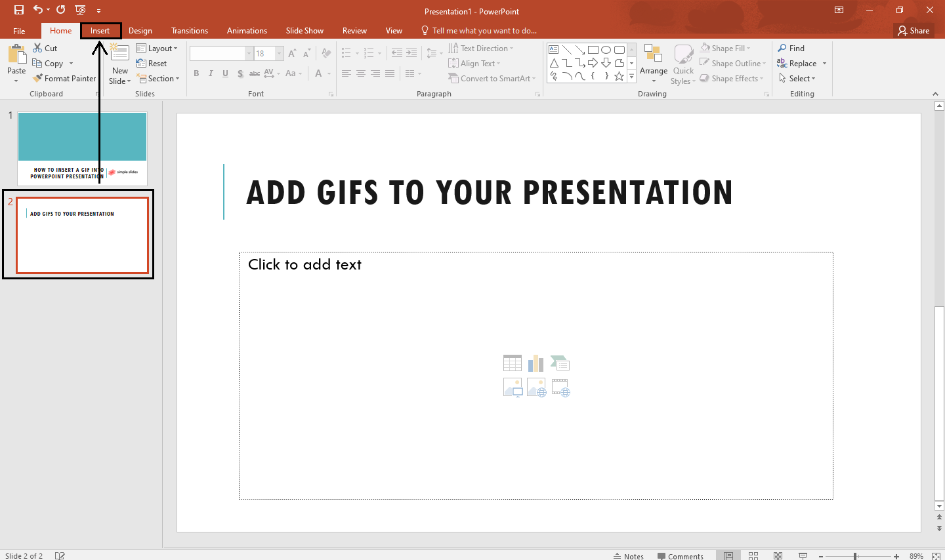
Task: Toggle italic formatting
Action: click(211, 73)
